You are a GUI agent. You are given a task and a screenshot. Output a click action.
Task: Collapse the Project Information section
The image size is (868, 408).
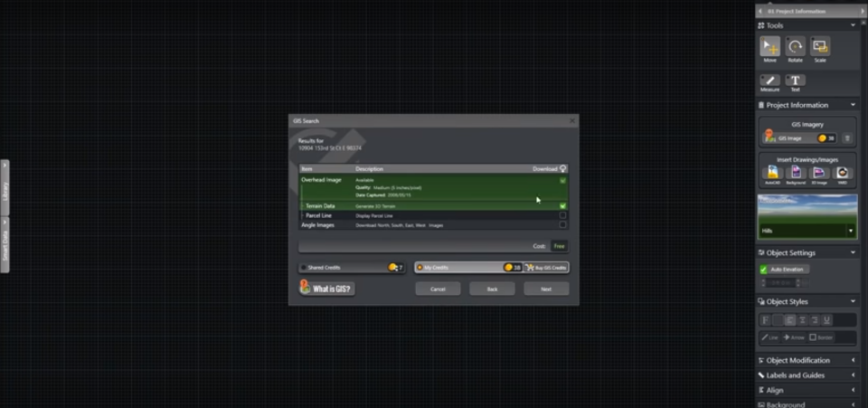[x=853, y=105]
